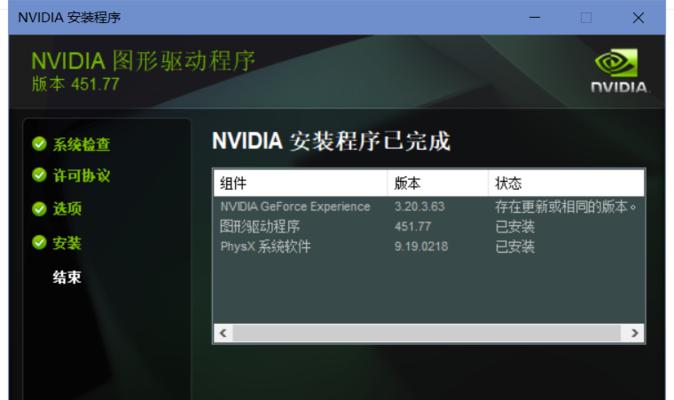Select the 选项 step label
The height and width of the screenshot is (400, 674).
point(67,209)
